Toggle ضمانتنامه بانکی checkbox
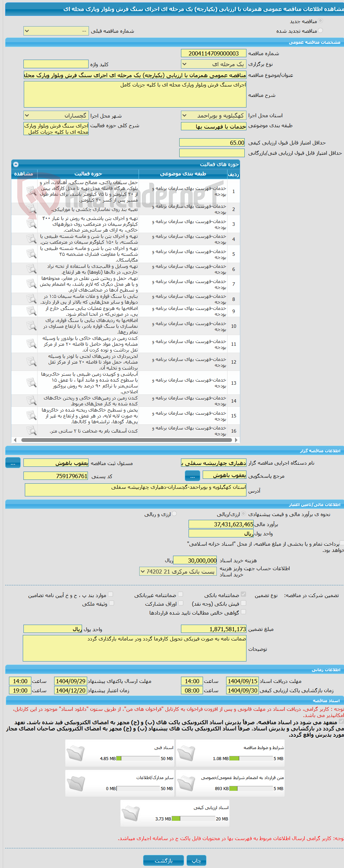 point(243,594)
